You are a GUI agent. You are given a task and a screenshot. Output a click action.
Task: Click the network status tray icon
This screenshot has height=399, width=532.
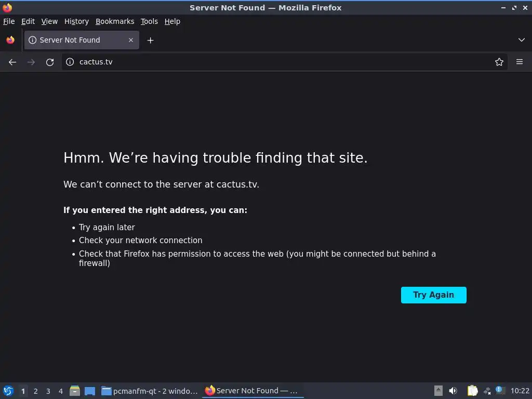pos(487,391)
